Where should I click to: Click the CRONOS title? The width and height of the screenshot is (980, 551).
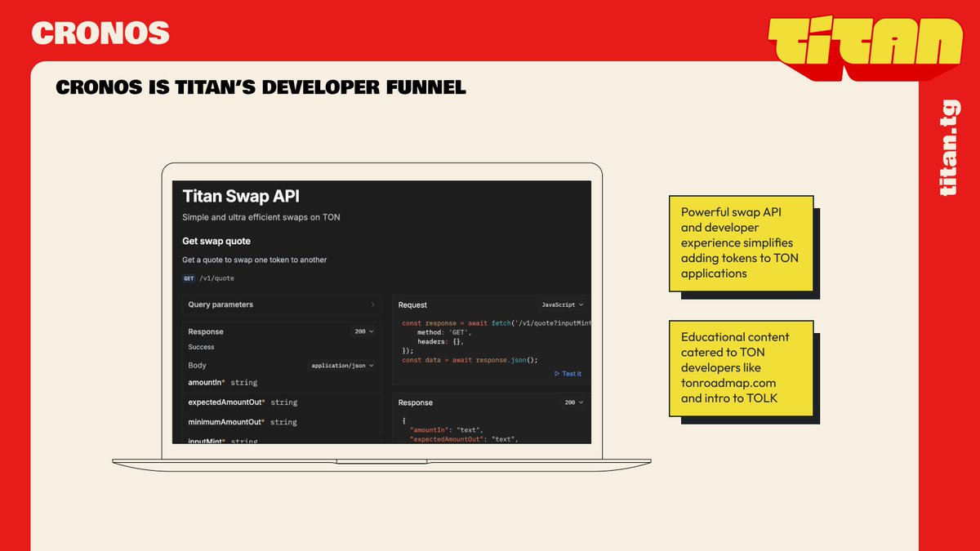(100, 33)
